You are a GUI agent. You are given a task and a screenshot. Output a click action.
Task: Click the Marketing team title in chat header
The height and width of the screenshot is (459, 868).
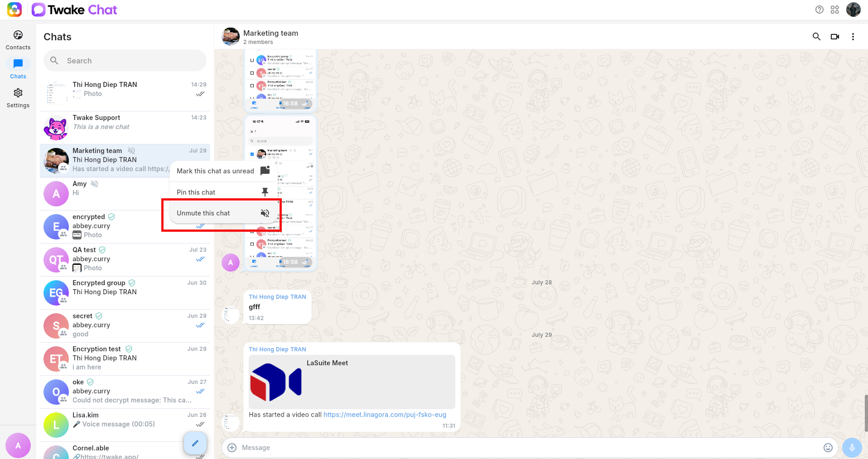coord(270,33)
